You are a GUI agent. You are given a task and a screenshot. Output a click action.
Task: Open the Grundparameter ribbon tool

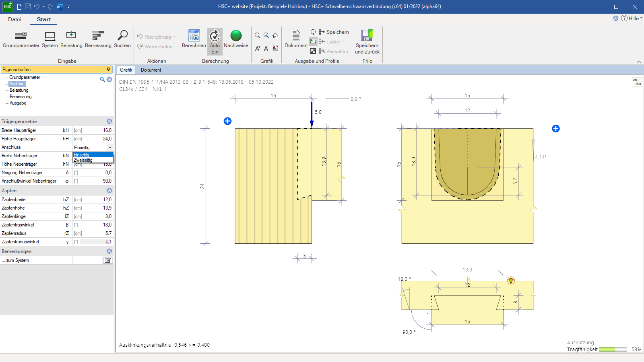(21, 39)
